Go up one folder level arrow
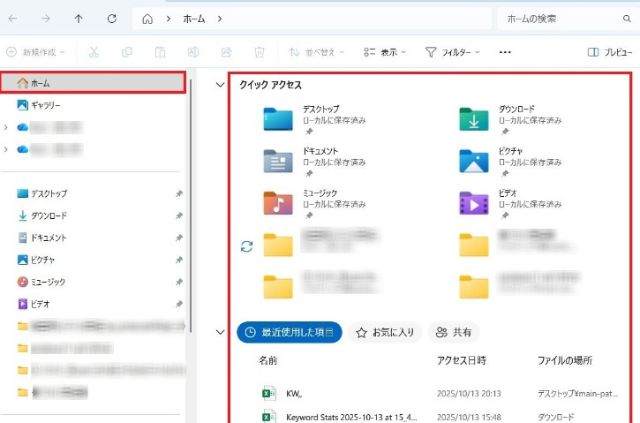 coord(79,19)
